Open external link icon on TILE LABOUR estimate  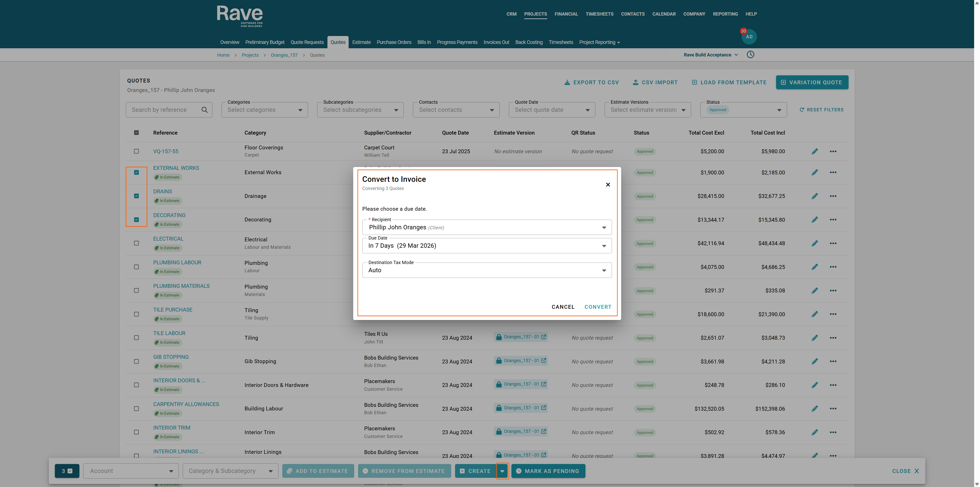[x=544, y=337]
